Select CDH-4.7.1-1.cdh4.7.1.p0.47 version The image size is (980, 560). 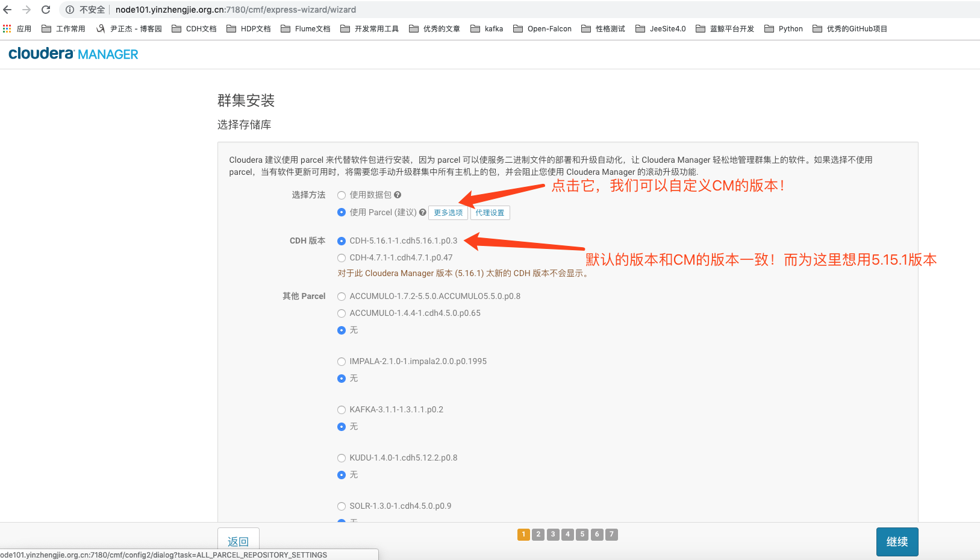point(342,258)
